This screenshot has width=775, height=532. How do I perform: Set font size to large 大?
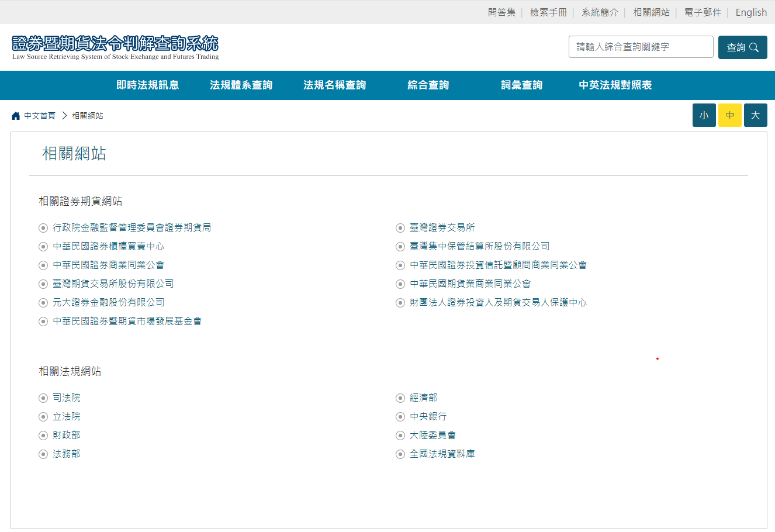(x=756, y=115)
